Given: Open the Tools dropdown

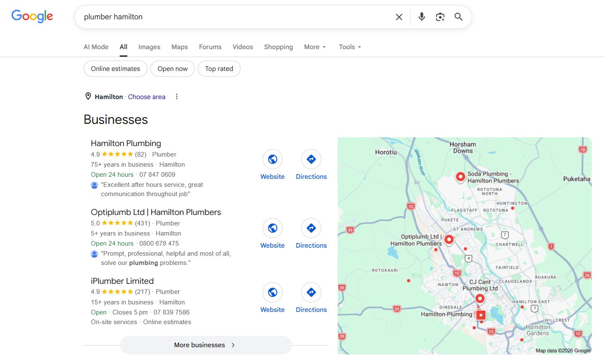Looking at the screenshot, I should pyautogui.click(x=350, y=47).
